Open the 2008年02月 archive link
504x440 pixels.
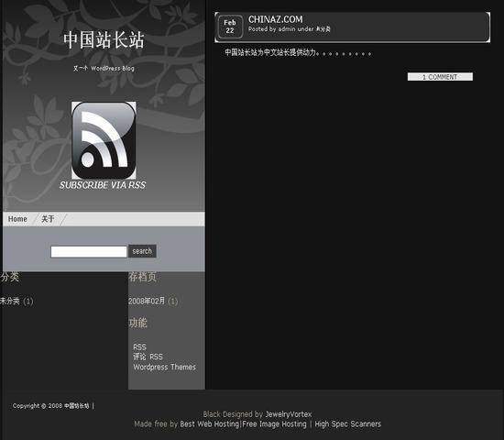[147, 301]
